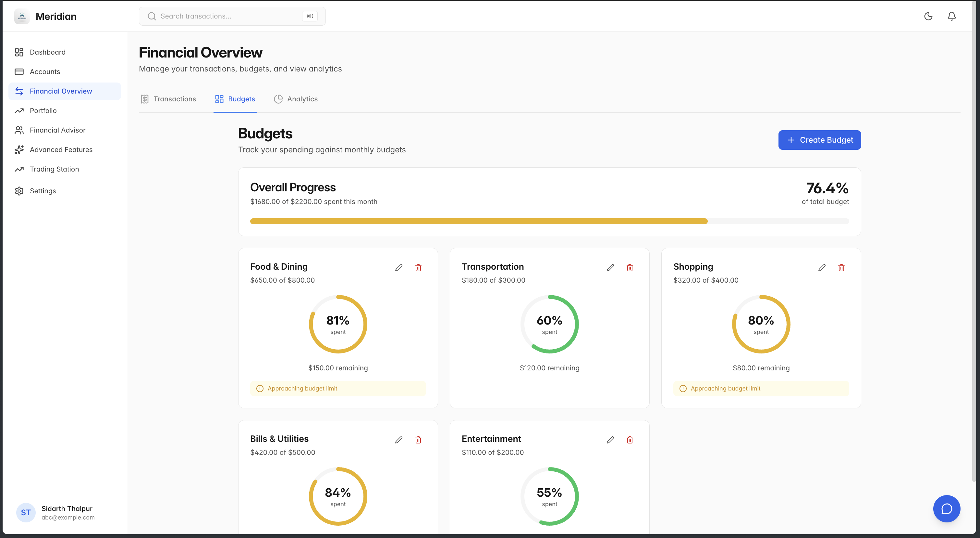Toggle dark mode moon icon

[928, 16]
